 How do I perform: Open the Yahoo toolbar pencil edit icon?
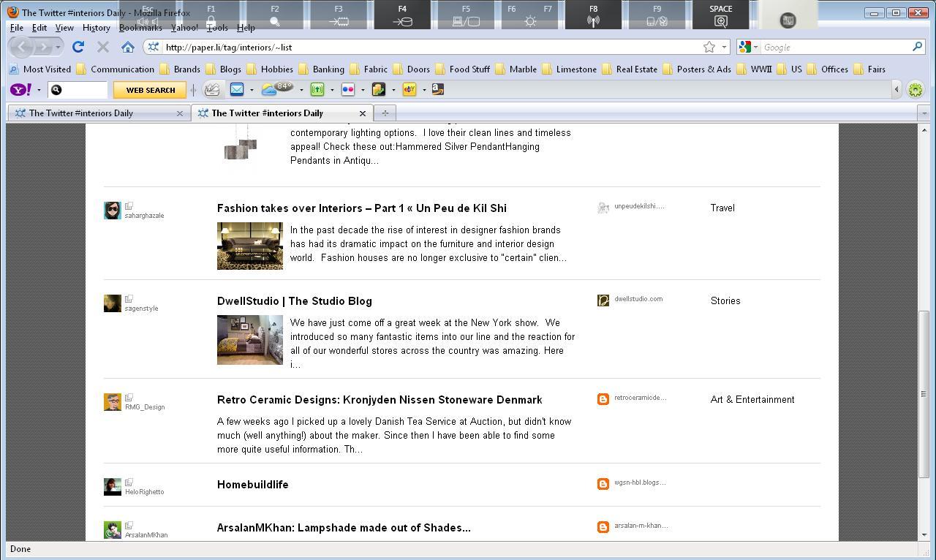[212, 90]
